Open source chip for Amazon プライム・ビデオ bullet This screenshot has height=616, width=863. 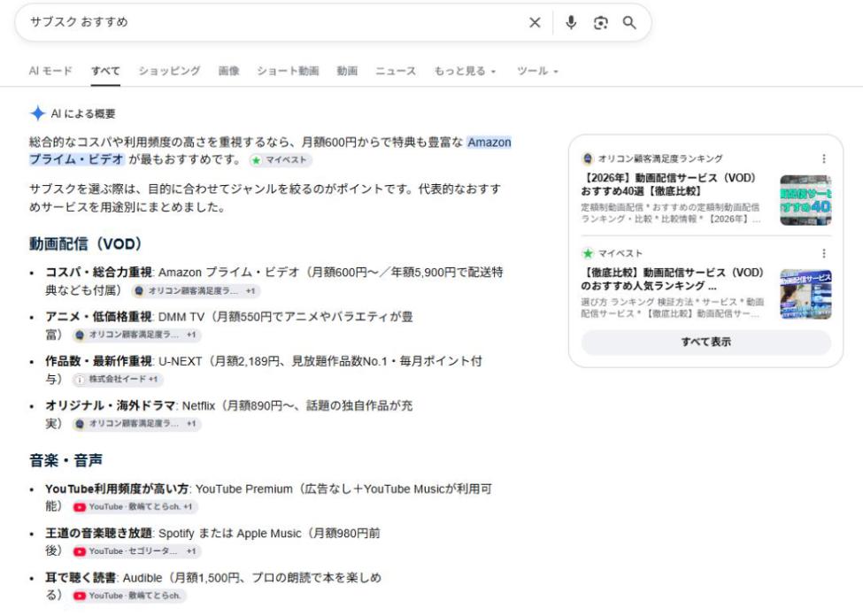pos(196,290)
